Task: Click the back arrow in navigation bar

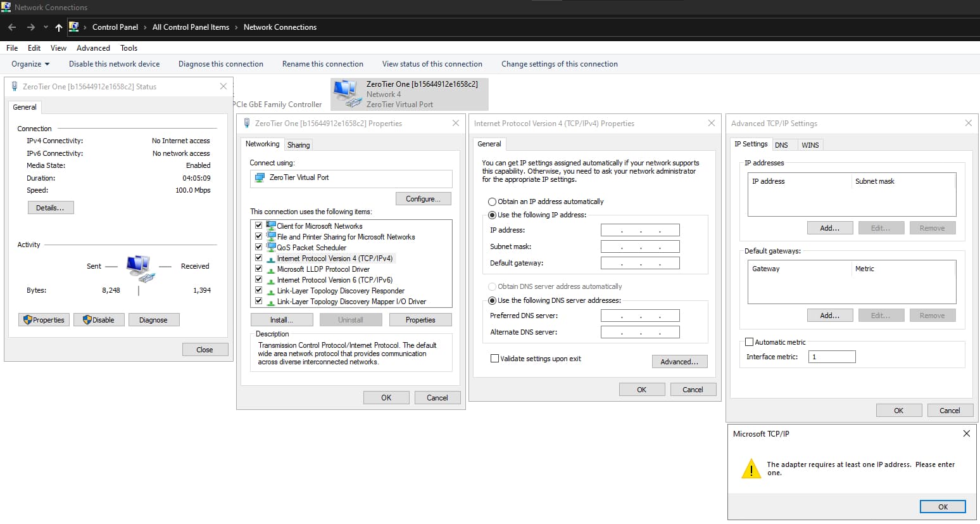Action: tap(12, 27)
